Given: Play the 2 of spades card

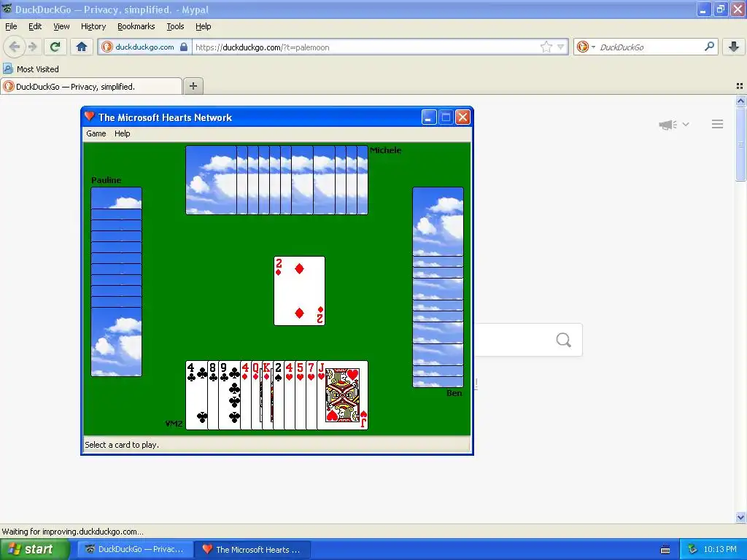Looking at the screenshot, I should click(278, 395).
